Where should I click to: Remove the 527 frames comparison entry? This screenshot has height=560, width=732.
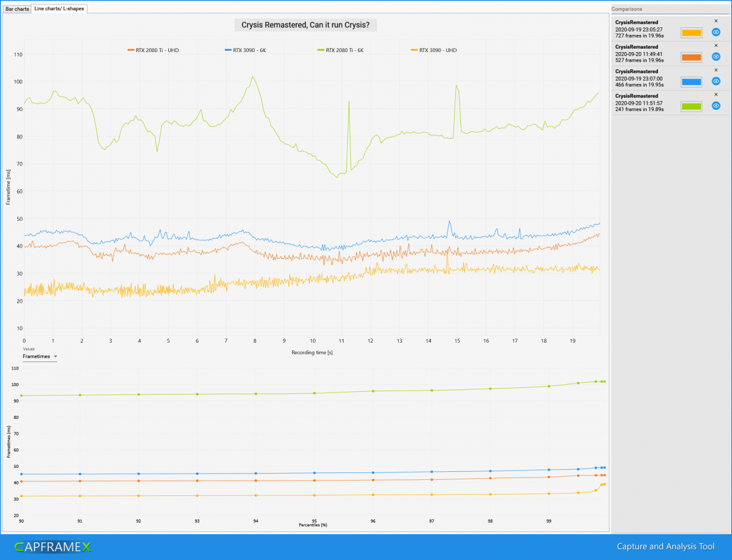[x=716, y=45]
